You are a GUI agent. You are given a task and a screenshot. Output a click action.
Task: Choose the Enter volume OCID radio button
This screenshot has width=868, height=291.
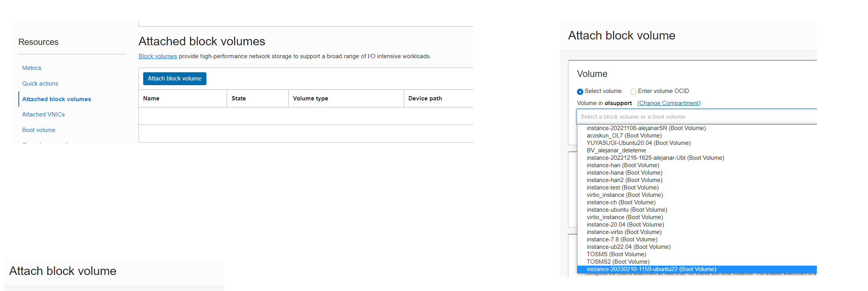633,91
